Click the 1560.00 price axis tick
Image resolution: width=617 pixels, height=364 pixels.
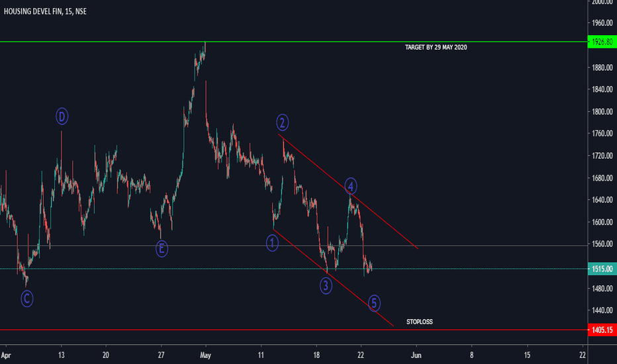click(602, 244)
